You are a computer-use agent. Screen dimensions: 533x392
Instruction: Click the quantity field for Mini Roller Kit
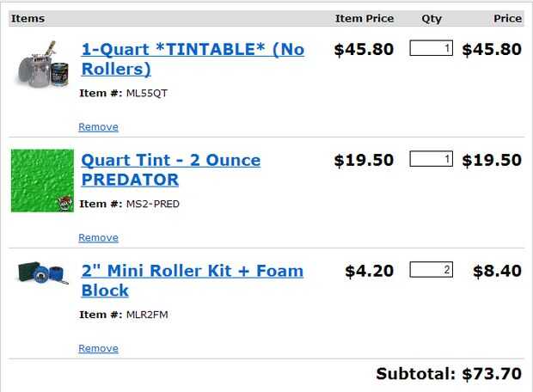click(431, 270)
